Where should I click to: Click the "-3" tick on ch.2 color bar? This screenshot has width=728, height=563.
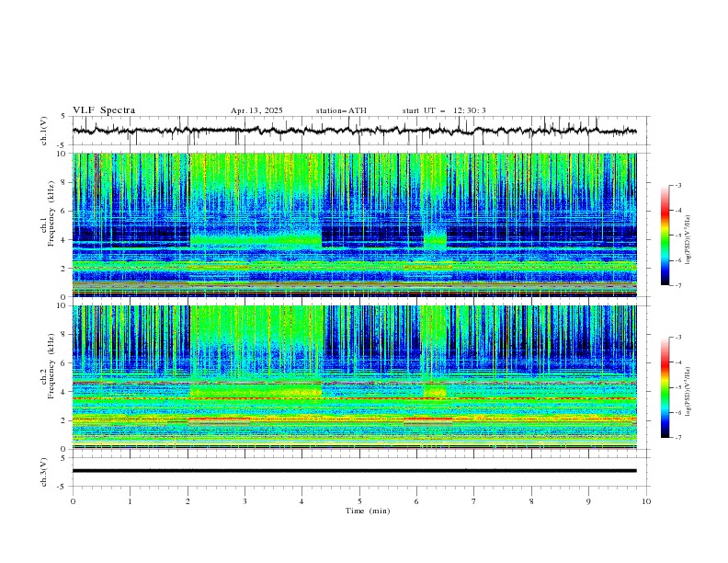pyautogui.click(x=677, y=338)
